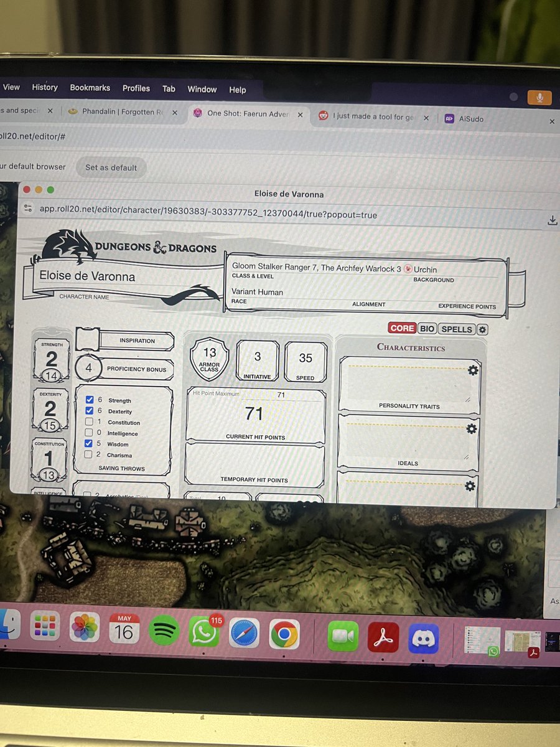This screenshot has height=747, width=560.
Task: Roll the Wisdom saving throw label
Action: 118,444
